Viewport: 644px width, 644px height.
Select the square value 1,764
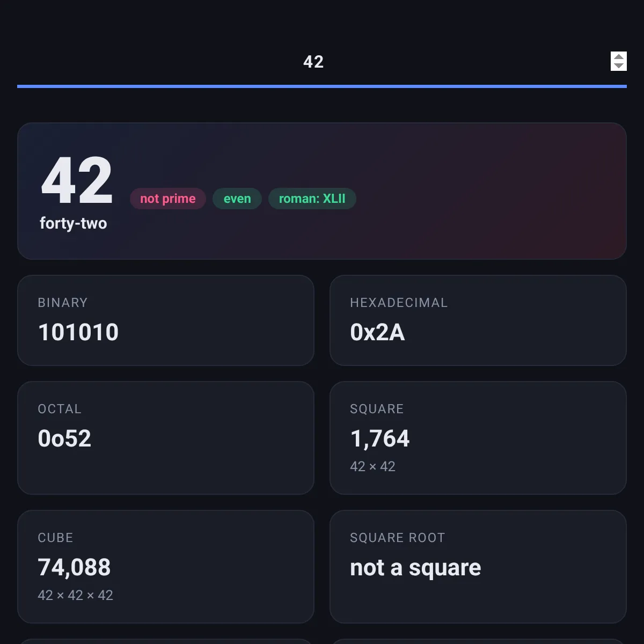point(380,439)
